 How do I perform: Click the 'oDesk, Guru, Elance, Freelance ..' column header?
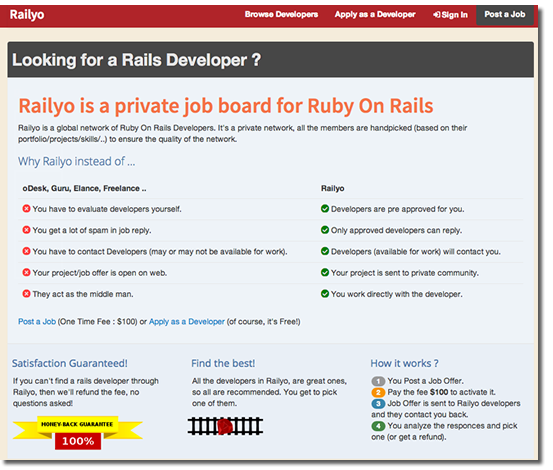(84, 188)
